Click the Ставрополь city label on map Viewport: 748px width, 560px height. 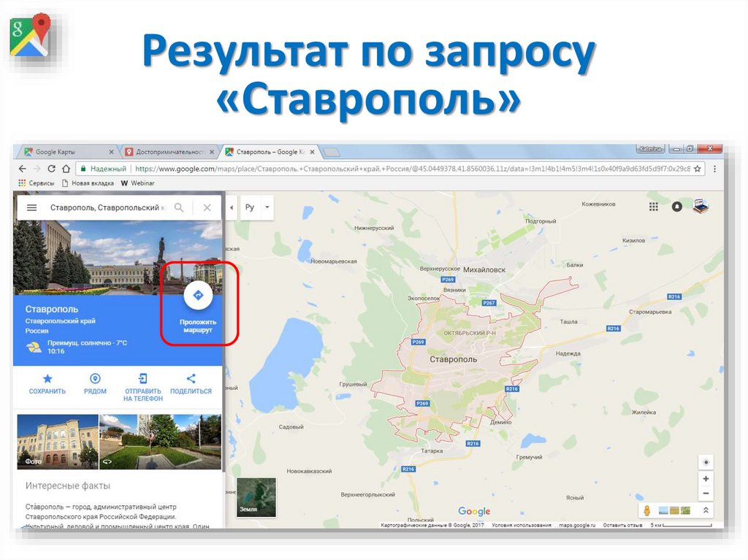(453, 359)
